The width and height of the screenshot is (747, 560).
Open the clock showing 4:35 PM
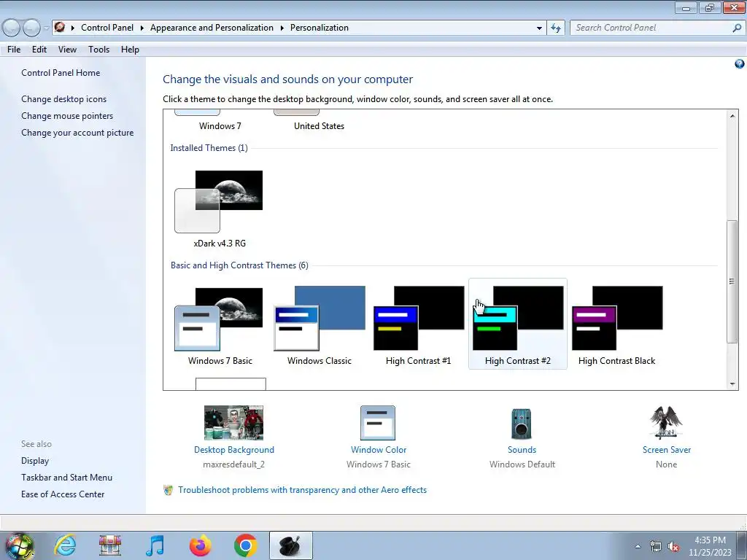(x=710, y=546)
